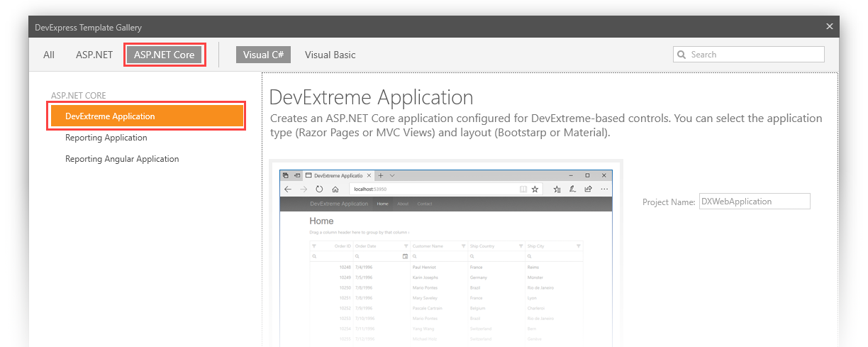Screen dimensions: 868x347
Task: Switch to the ASP.NET tab
Action: (x=94, y=55)
